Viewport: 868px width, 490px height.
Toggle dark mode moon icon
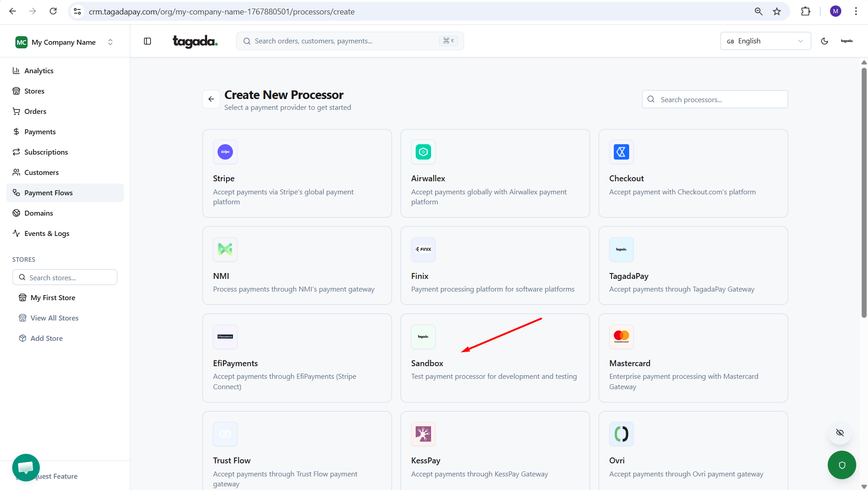[x=824, y=41]
